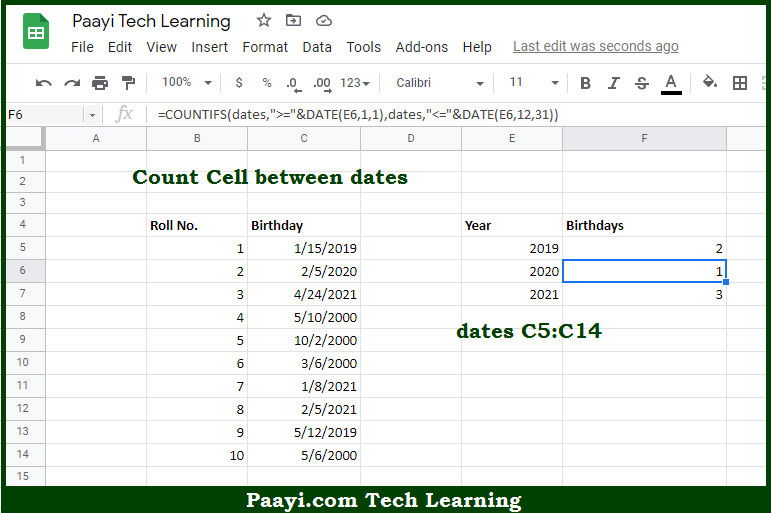Viewport: 771px width, 513px height.
Task: Open the Data menu
Action: [317, 47]
